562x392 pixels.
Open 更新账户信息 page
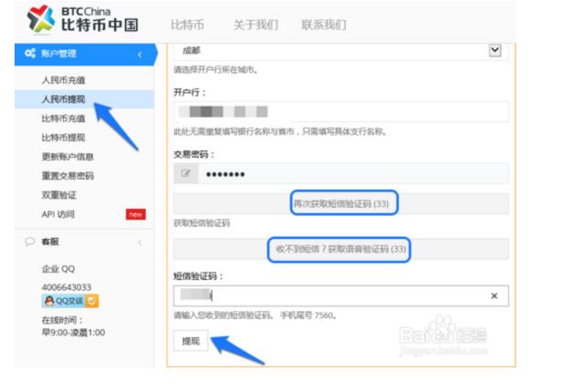(x=68, y=157)
